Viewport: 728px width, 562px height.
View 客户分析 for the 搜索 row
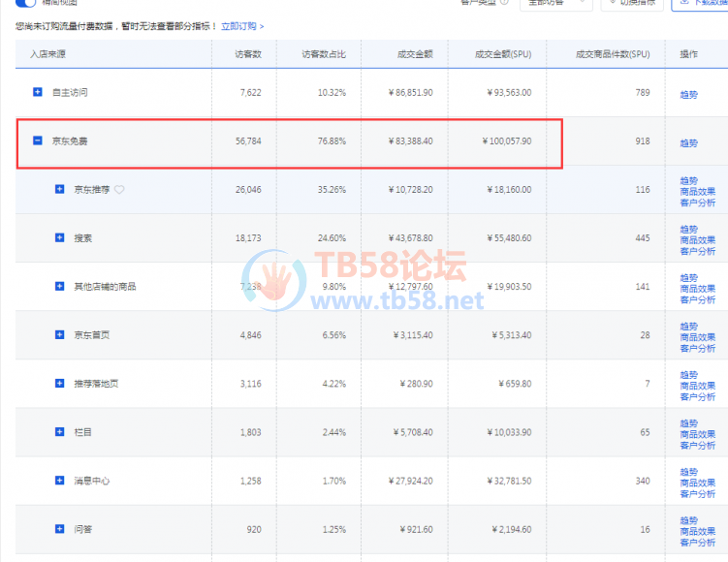[x=697, y=252]
